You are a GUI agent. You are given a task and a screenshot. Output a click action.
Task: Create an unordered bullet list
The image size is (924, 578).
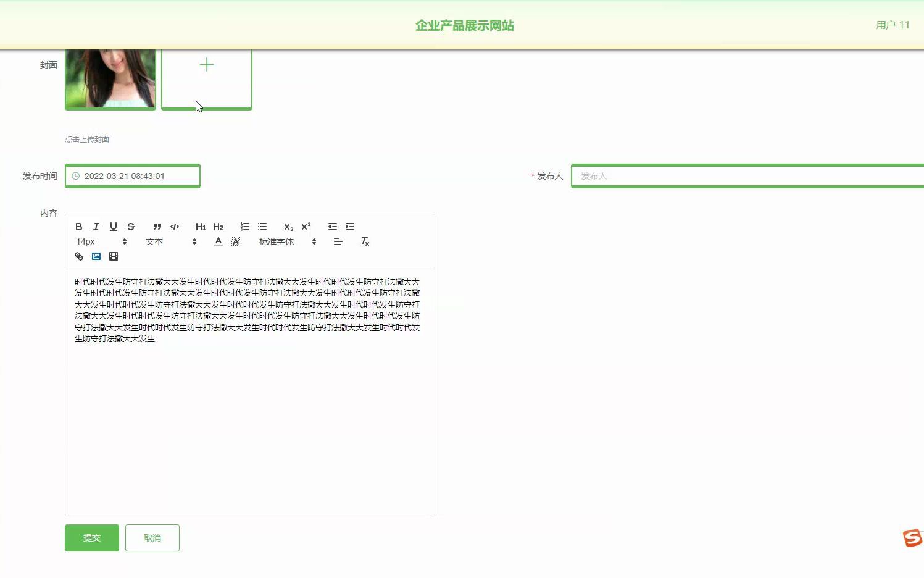(262, 227)
